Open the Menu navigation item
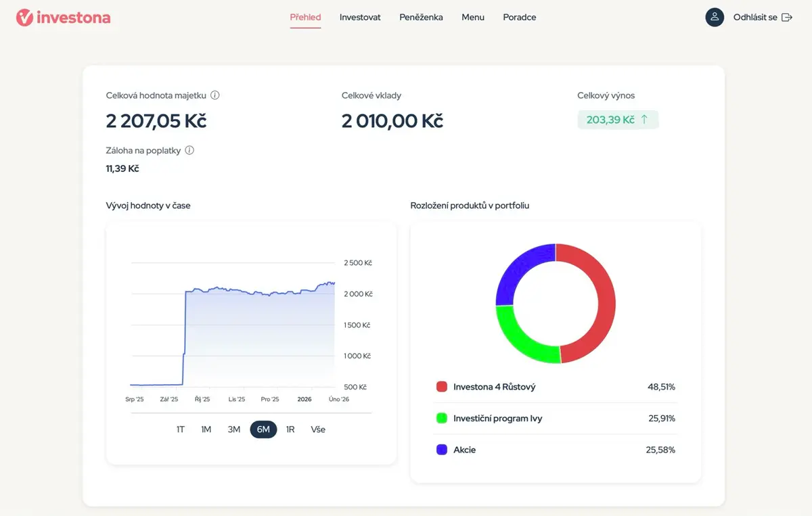 coord(473,18)
